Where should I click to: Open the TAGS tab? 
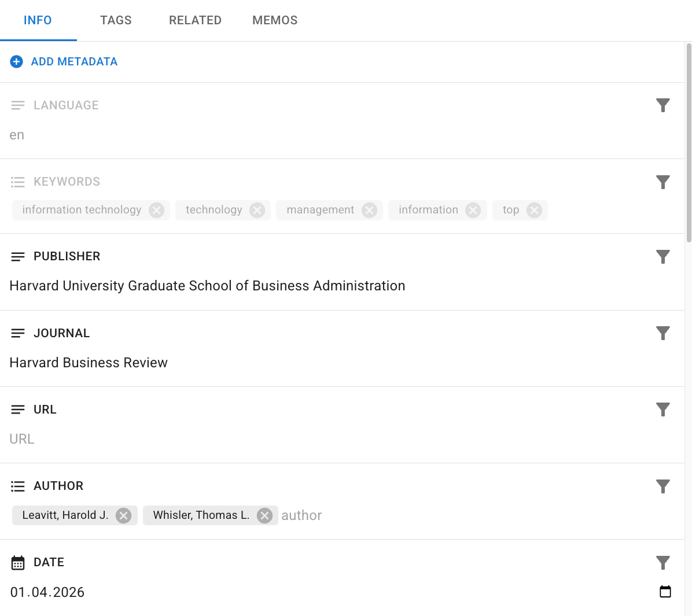click(x=116, y=20)
